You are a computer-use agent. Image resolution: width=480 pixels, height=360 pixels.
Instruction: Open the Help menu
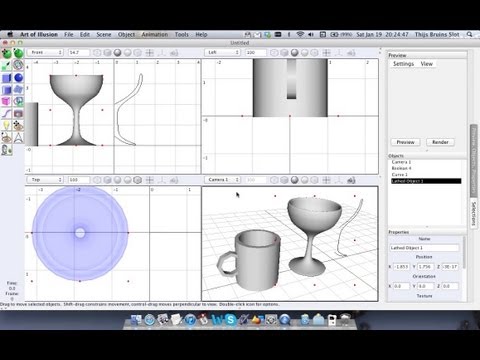point(201,34)
